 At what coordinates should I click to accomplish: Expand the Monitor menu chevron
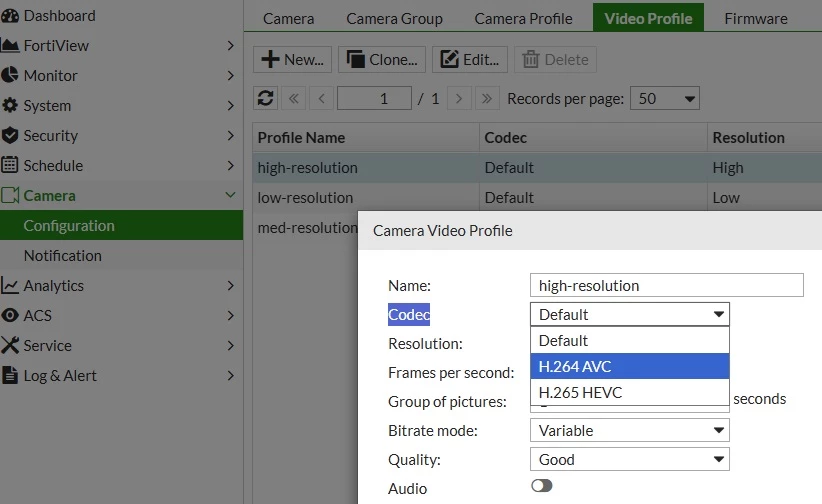pyautogui.click(x=230, y=76)
